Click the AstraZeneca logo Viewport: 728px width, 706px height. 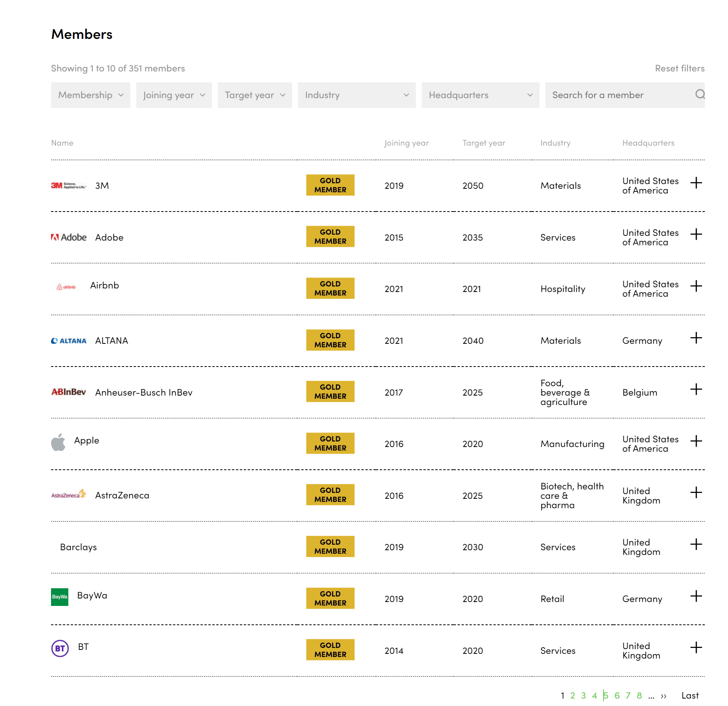(69, 494)
